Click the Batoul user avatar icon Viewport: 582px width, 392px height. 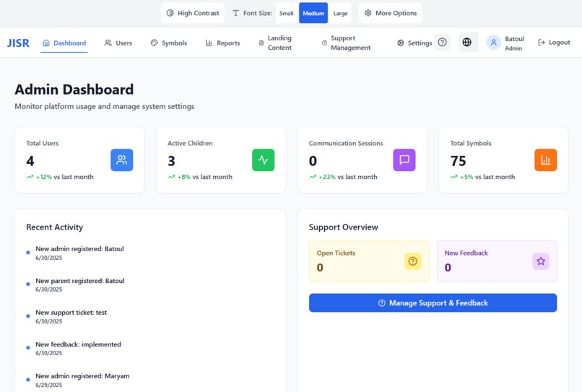[x=494, y=43]
